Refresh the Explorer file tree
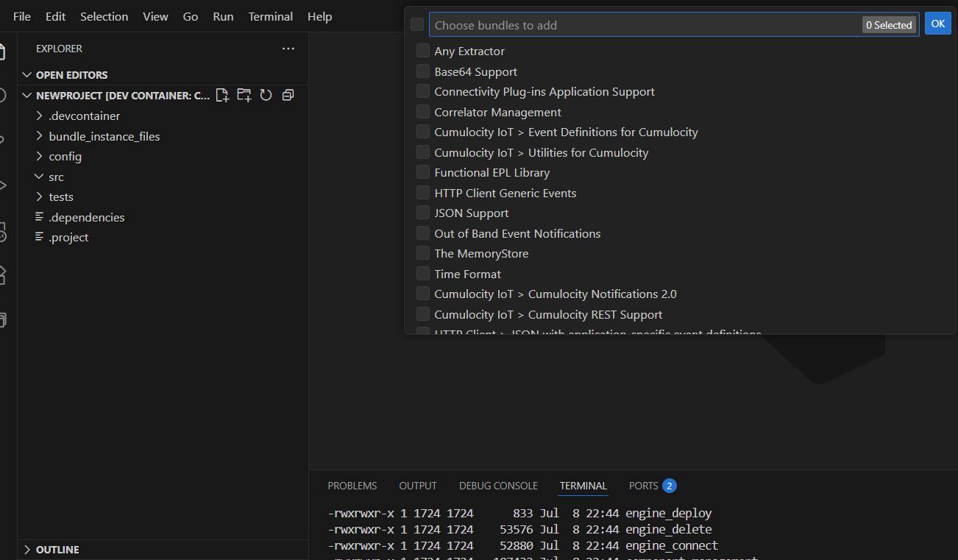958x560 pixels. click(x=266, y=95)
